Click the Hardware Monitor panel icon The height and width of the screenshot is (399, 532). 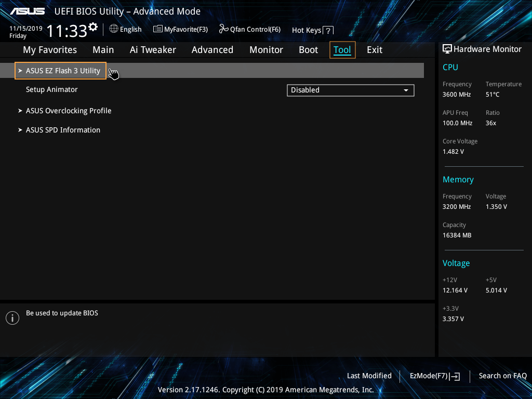[x=447, y=48]
